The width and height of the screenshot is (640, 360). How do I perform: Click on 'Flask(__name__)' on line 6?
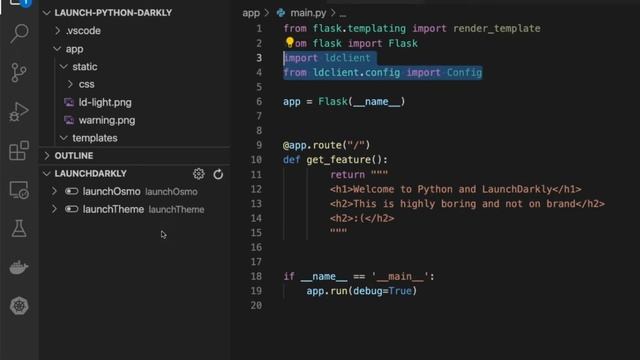[361, 101]
